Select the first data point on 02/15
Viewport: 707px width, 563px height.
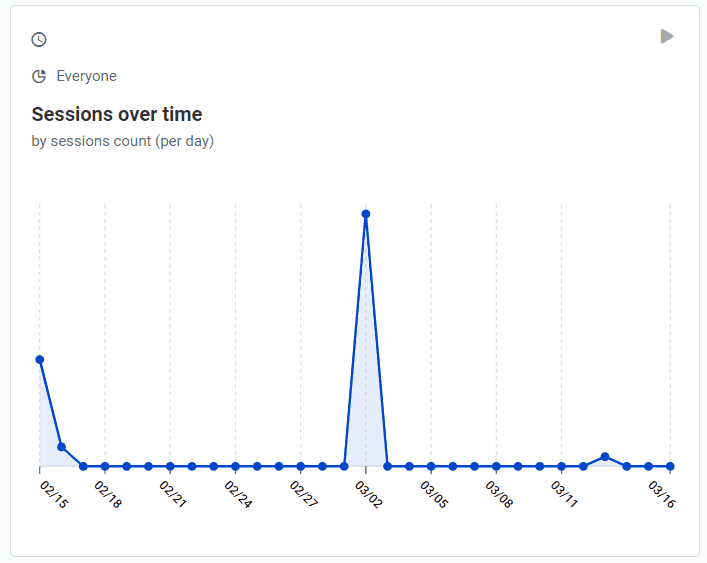40,359
